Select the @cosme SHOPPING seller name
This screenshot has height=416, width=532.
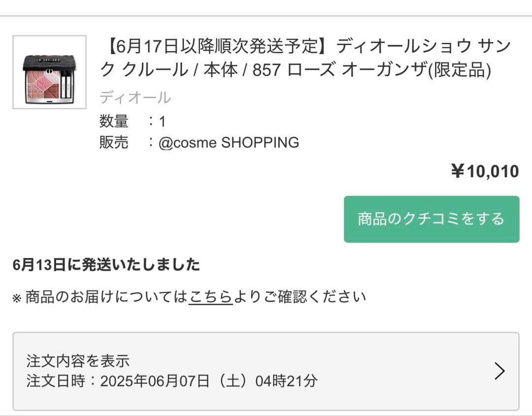229,143
